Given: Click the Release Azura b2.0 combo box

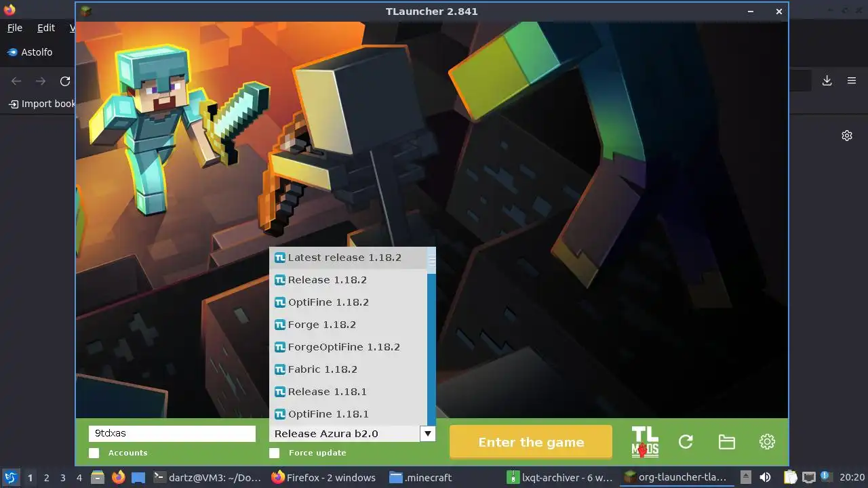Looking at the screenshot, I should [x=352, y=434].
